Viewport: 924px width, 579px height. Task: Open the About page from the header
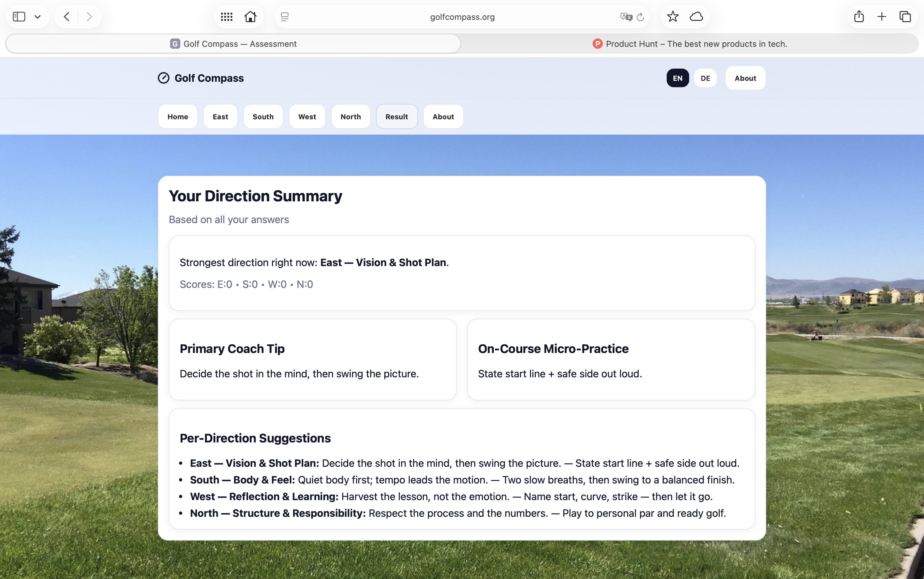(745, 78)
